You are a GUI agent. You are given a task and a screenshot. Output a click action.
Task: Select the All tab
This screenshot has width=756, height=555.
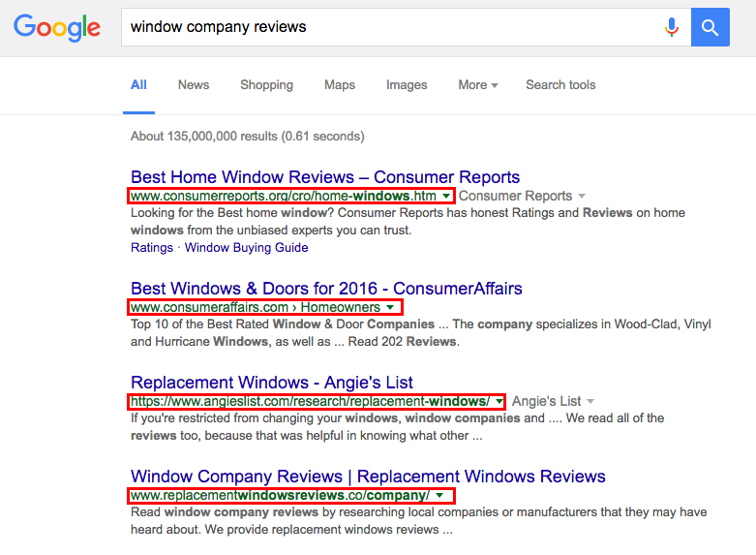click(x=138, y=85)
